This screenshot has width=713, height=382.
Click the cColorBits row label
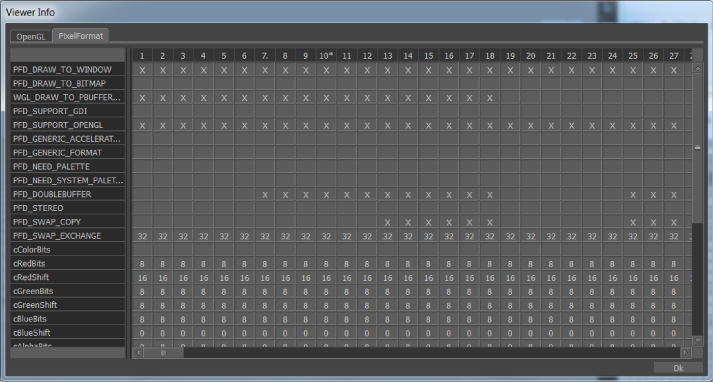tap(68, 250)
